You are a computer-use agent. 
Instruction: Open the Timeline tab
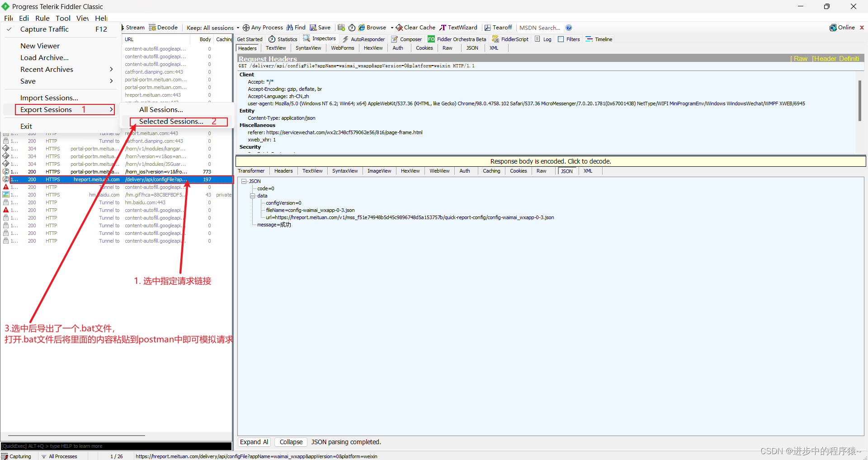(x=599, y=39)
